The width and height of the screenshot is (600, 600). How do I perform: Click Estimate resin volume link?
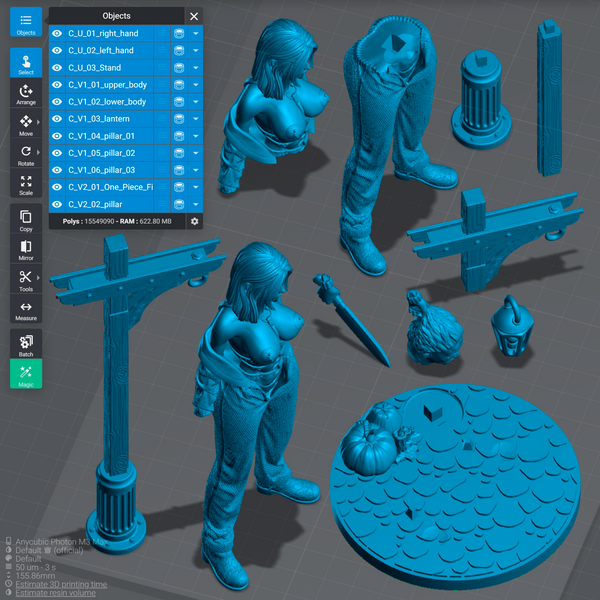click(55, 593)
